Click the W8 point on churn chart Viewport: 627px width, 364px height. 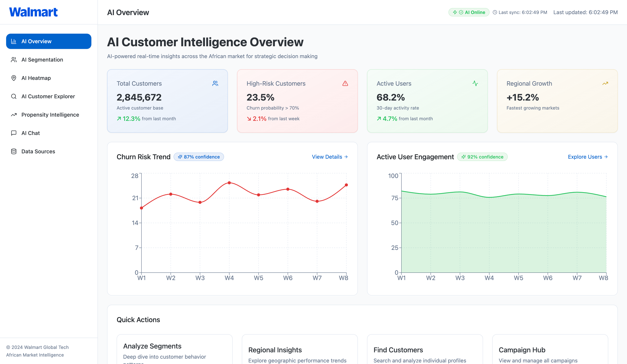pyautogui.click(x=346, y=185)
